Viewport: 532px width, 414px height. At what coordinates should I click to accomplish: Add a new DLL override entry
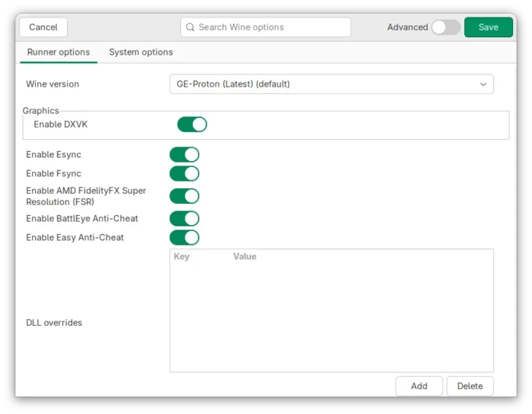click(x=419, y=386)
